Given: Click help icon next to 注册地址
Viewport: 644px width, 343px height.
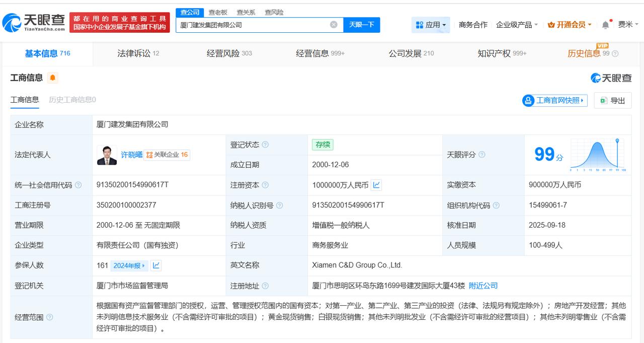Looking at the screenshot, I should click(265, 286).
